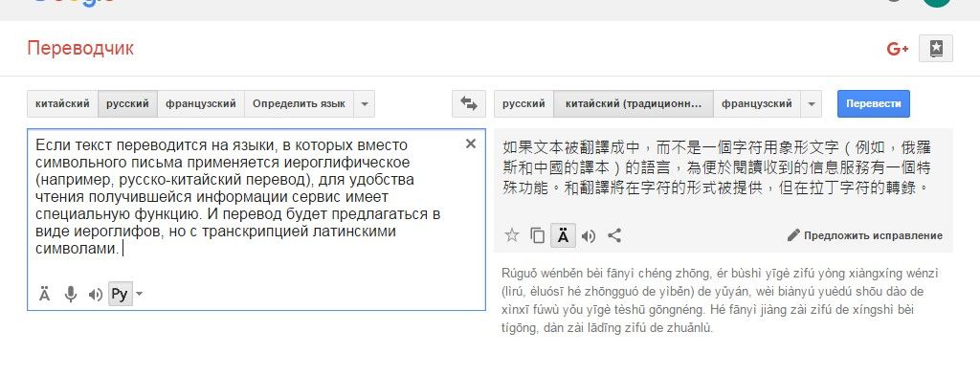Save translation with star icon

point(512,235)
